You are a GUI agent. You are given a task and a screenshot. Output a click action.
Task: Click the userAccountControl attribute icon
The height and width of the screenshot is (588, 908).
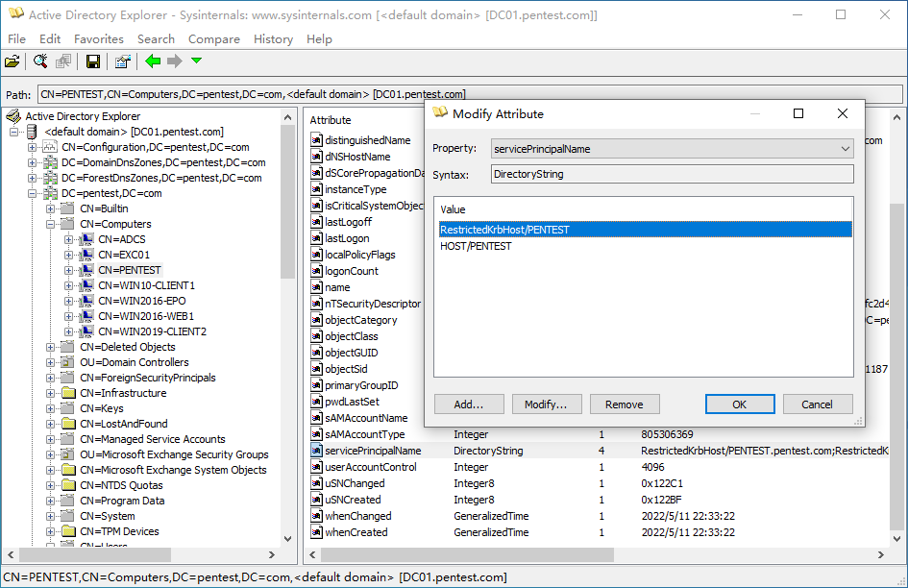click(316, 466)
